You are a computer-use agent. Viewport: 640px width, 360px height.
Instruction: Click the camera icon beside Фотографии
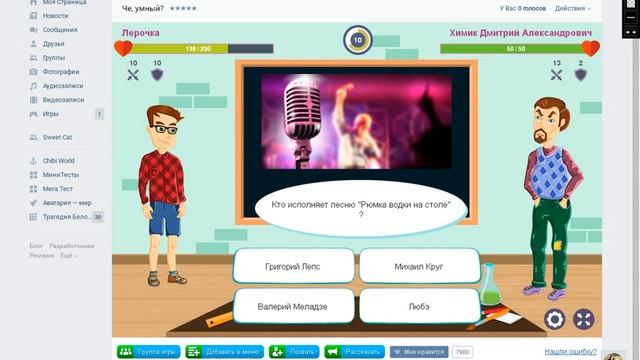coord(33,71)
